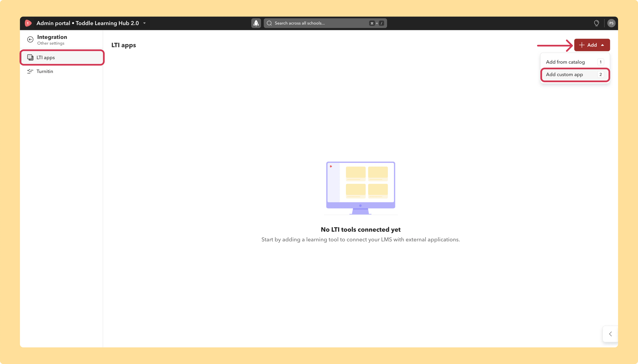Screen dimensions: 638x364
Task: Collapse the Add dropdown caret
Action: [x=602, y=45]
